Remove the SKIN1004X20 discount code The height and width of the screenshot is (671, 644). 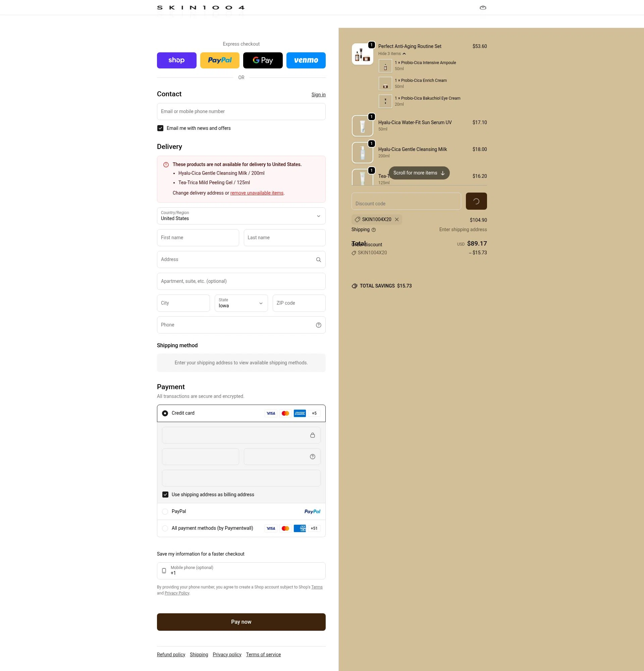tap(396, 219)
